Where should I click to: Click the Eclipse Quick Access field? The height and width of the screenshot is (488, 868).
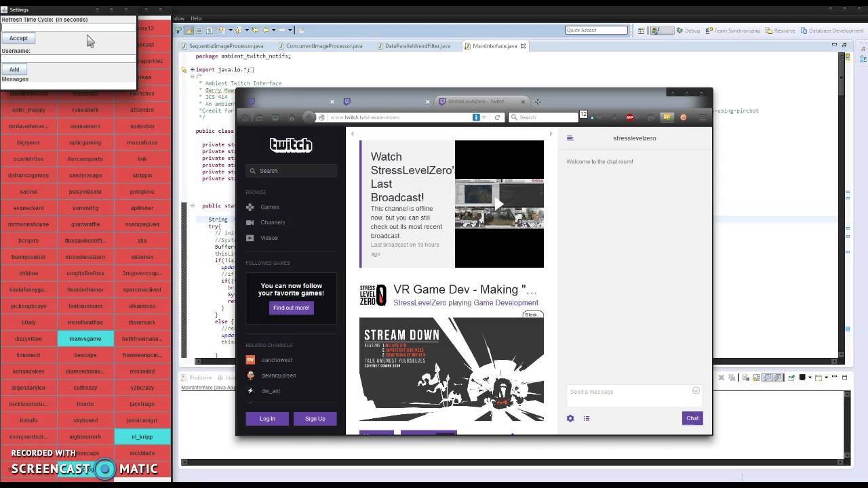[x=597, y=30]
